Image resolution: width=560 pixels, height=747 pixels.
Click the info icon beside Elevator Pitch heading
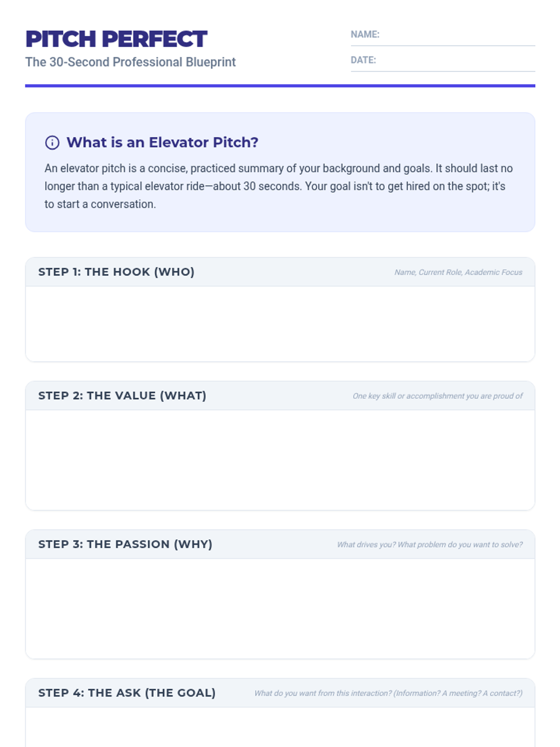pyautogui.click(x=52, y=142)
